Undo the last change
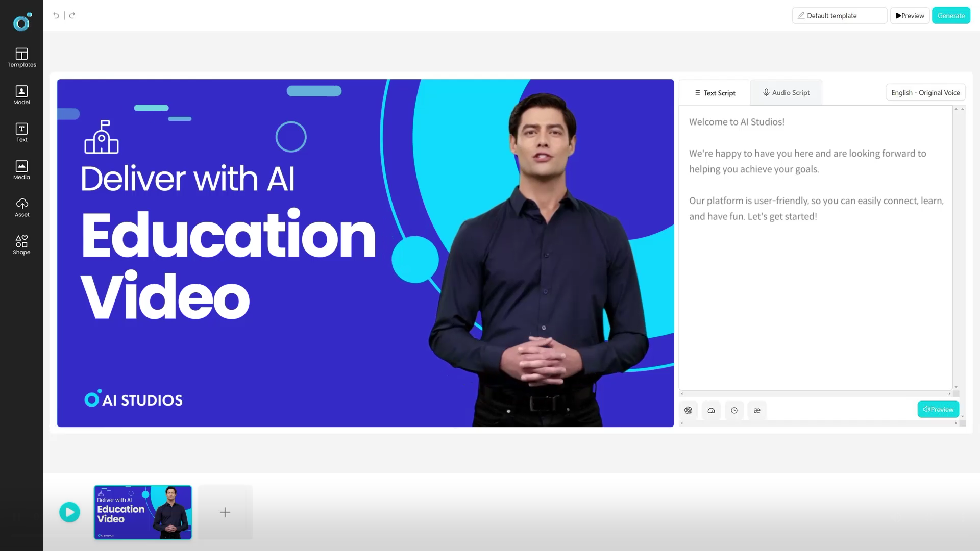The width and height of the screenshot is (980, 551). (x=56, y=15)
